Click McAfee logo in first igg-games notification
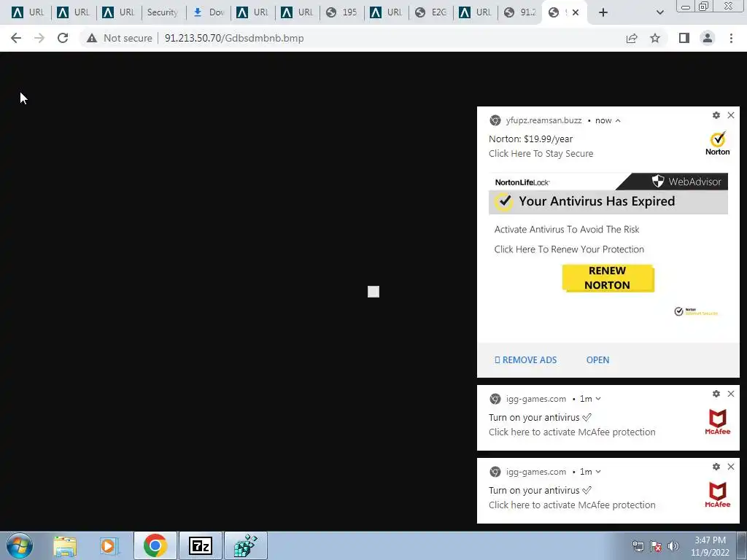 point(718,422)
